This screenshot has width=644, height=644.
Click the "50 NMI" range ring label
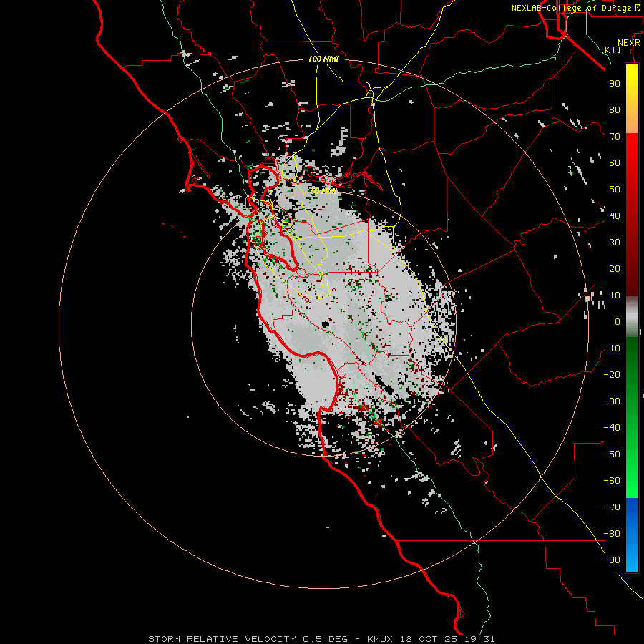pos(323,191)
